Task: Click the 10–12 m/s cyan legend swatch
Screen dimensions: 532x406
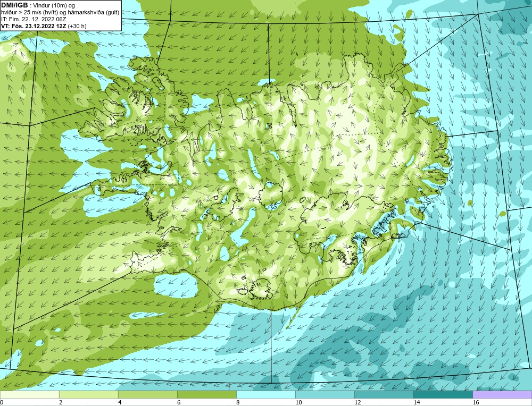Action: (x=325, y=395)
